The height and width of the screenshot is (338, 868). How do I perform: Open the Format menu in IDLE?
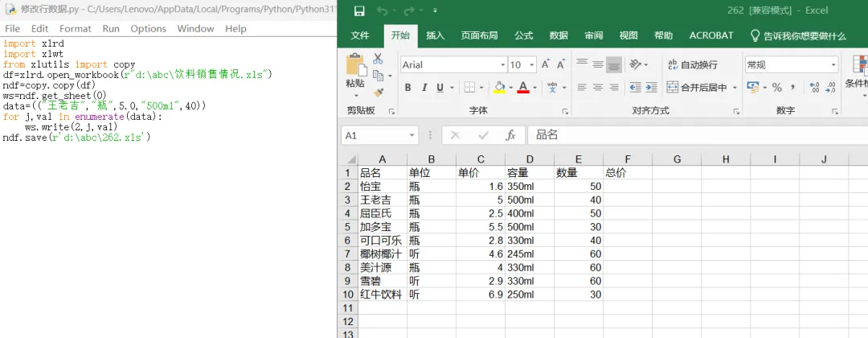pos(76,29)
